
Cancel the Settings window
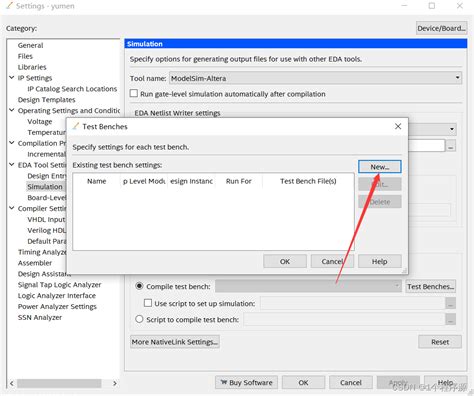pos(351,382)
